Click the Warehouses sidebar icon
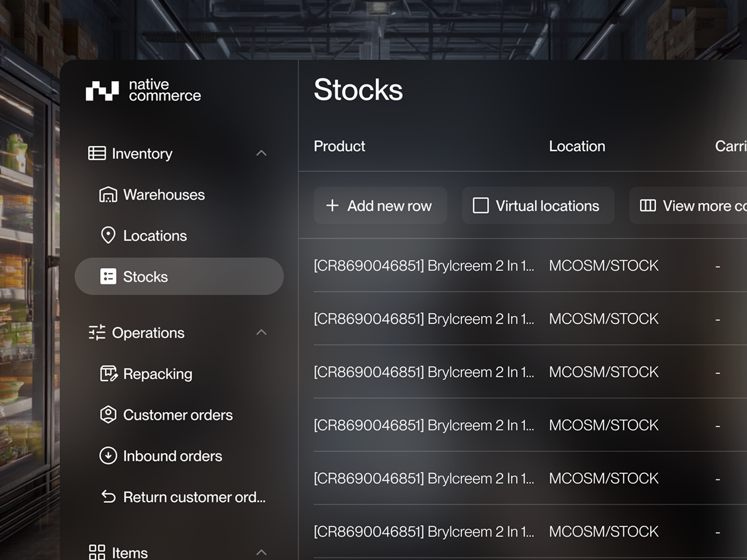 point(107,194)
